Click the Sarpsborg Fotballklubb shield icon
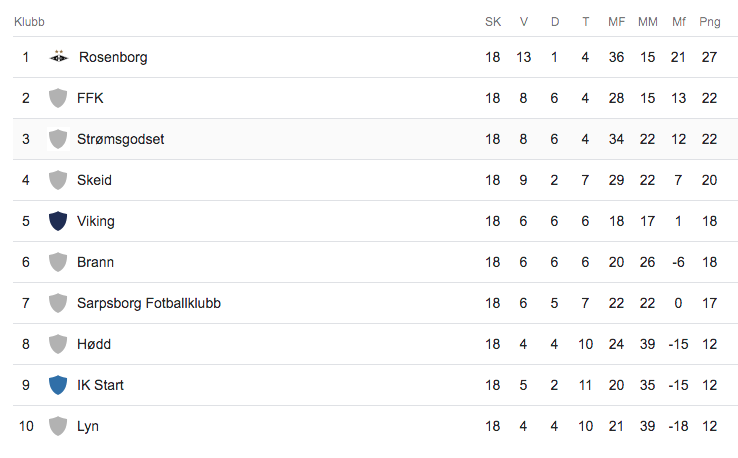This screenshot has width=738, height=458. point(58,303)
